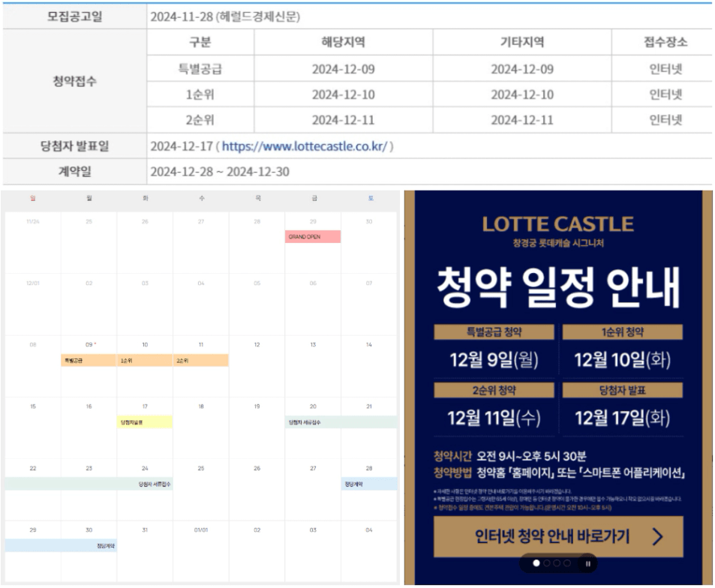
Task: Click the arrow icon on 바로가기 button
Action: [657, 536]
